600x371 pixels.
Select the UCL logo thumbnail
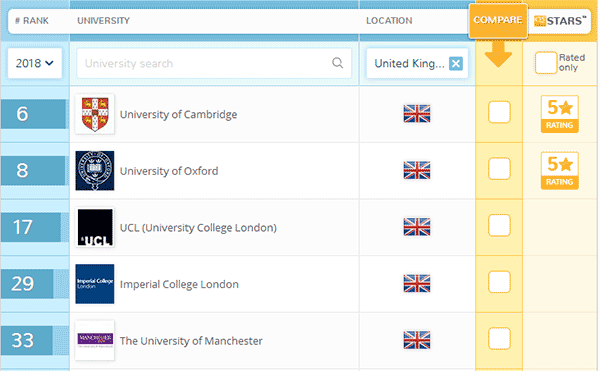click(95, 227)
